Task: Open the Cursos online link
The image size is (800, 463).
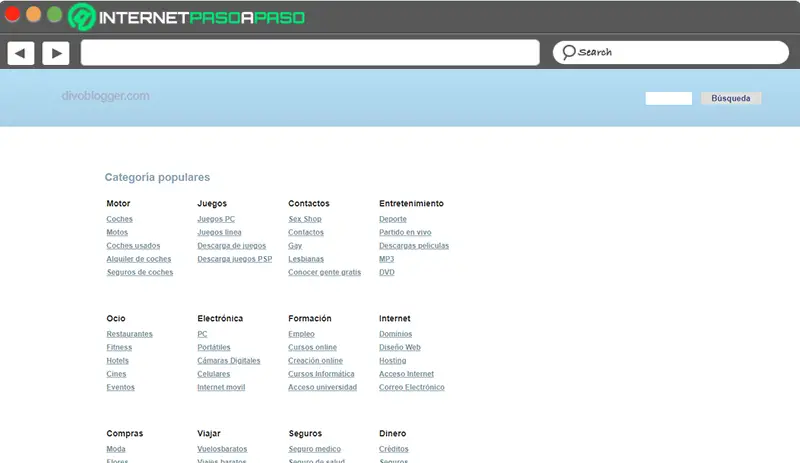Action: tap(312, 347)
